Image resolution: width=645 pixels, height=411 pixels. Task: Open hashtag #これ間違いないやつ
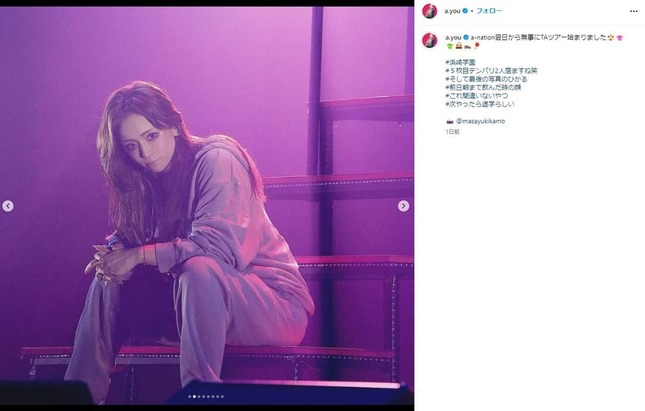click(x=476, y=95)
